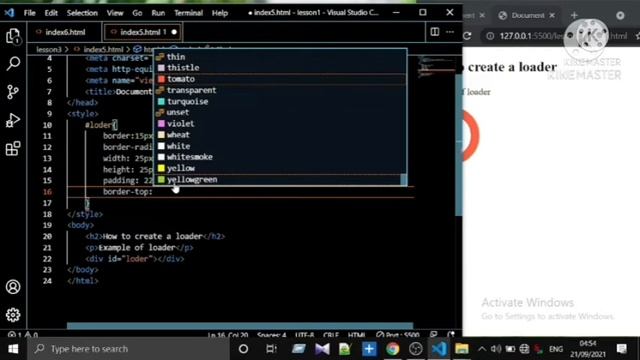This screenshot has height=360, width=640.
Task: Click the network globe tray icon
Action: [524, 349]
